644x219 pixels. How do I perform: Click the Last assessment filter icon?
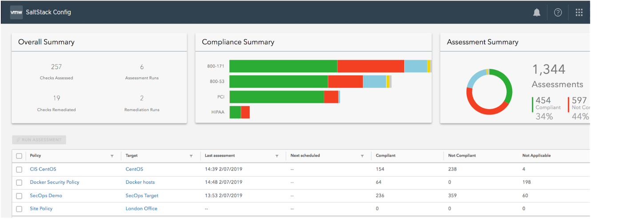277,156
